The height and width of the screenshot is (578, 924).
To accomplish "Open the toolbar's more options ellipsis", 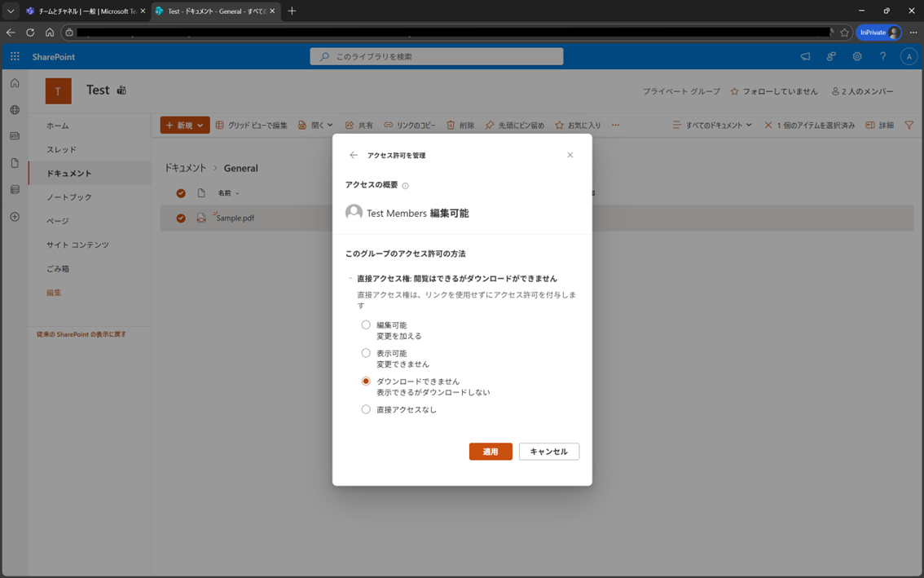I will pyautogui.click(x=615, y=125).
